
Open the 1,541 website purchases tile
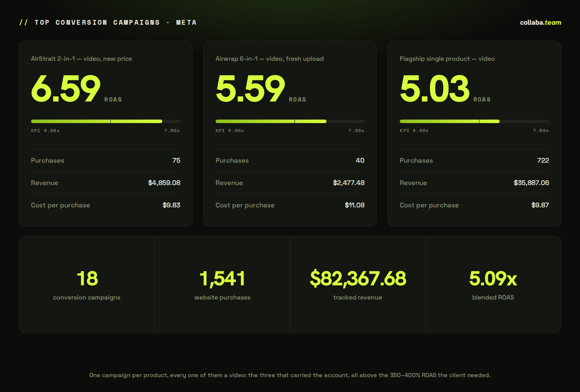[223, 285]
